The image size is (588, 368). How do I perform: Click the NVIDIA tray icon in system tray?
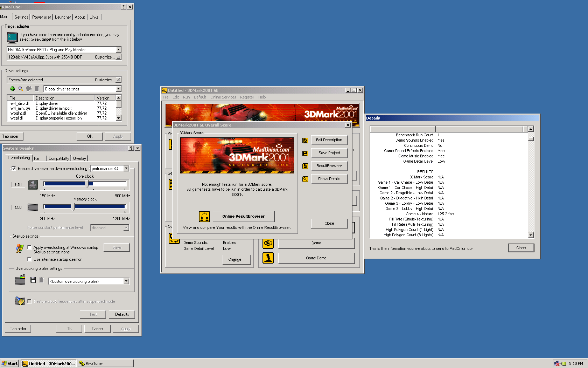point(563,363)
